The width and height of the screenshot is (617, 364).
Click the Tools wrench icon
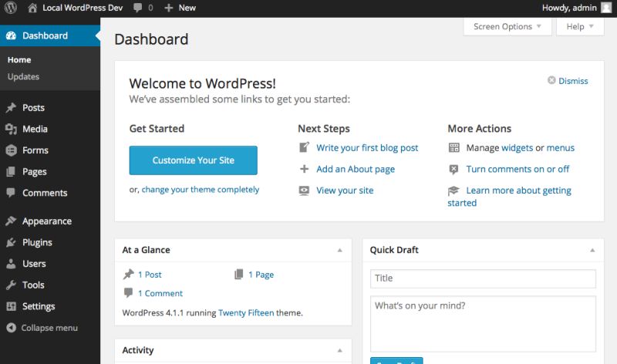pos(11,285)
